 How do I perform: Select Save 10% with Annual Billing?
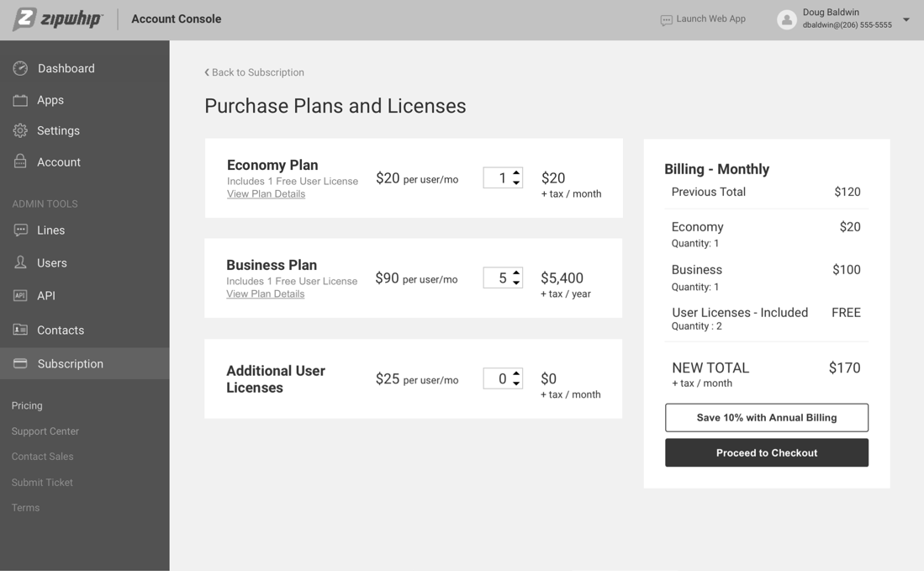766,417
